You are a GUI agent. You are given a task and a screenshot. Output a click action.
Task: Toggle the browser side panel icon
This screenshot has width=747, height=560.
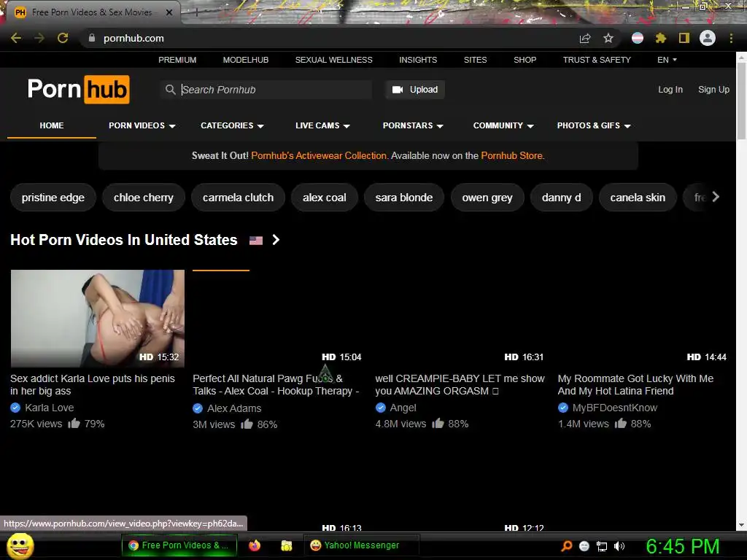pos(684,38)
